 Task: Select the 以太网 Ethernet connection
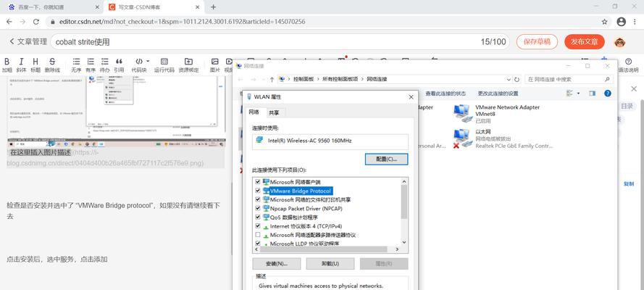click(503, 138)
